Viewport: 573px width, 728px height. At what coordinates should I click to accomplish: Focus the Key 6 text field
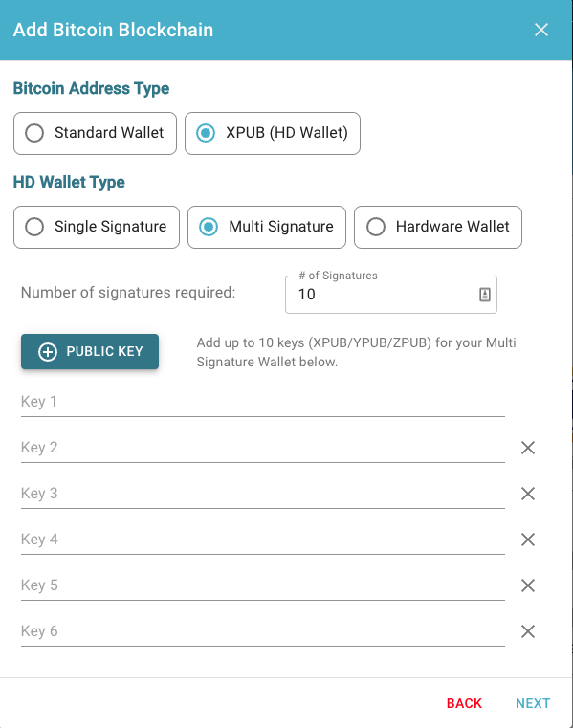263,632
